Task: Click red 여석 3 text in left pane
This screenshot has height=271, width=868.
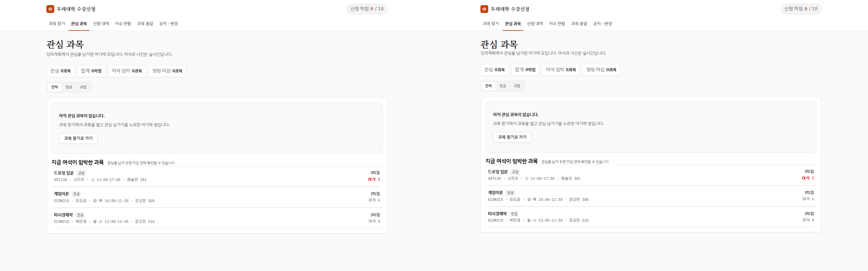Action: (x=374, y=179)
